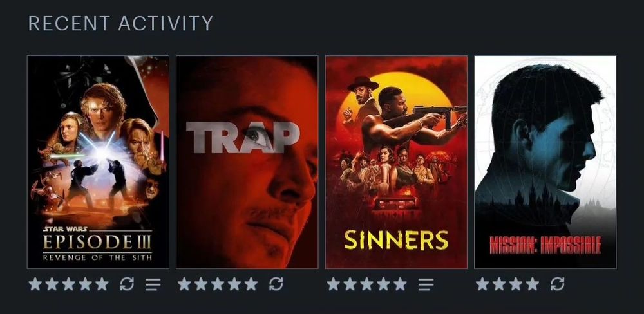Click the TRAP title lettering on the poster

pyautogui.click(x=243, y=137)
